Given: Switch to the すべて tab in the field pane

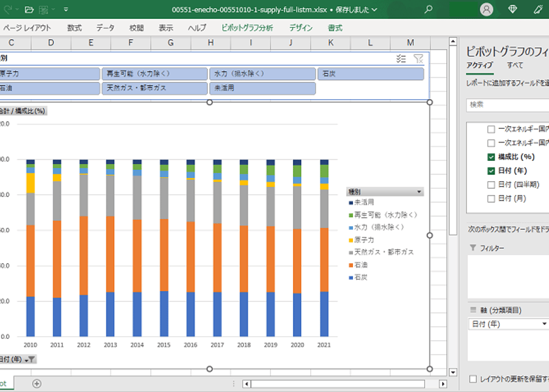Looking at the screenshot, I should coord(515,65).
